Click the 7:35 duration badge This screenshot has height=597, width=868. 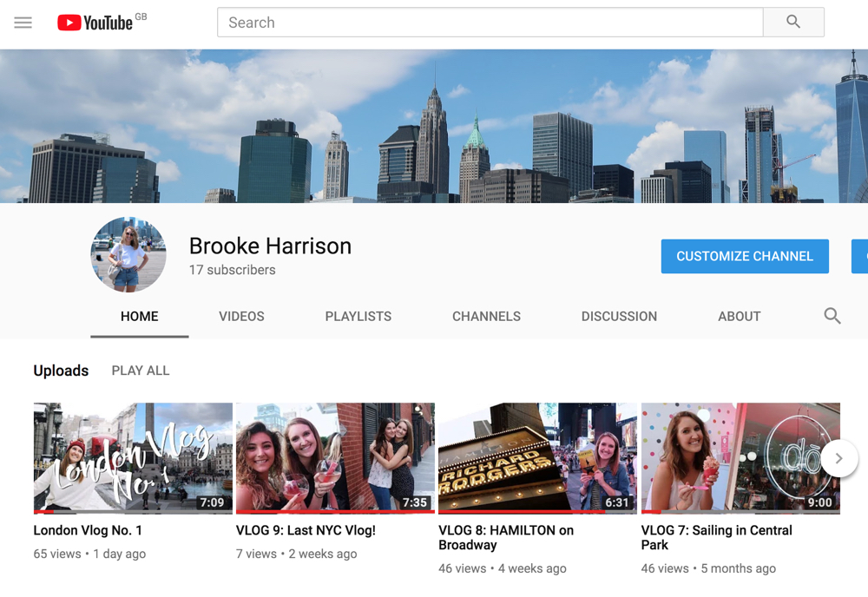tap(415, 502)
